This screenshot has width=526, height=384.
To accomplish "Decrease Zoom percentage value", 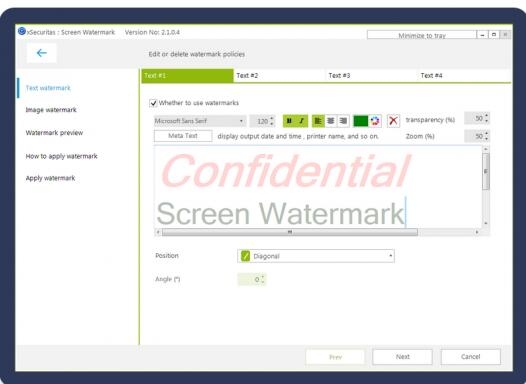I will [486, 139].
